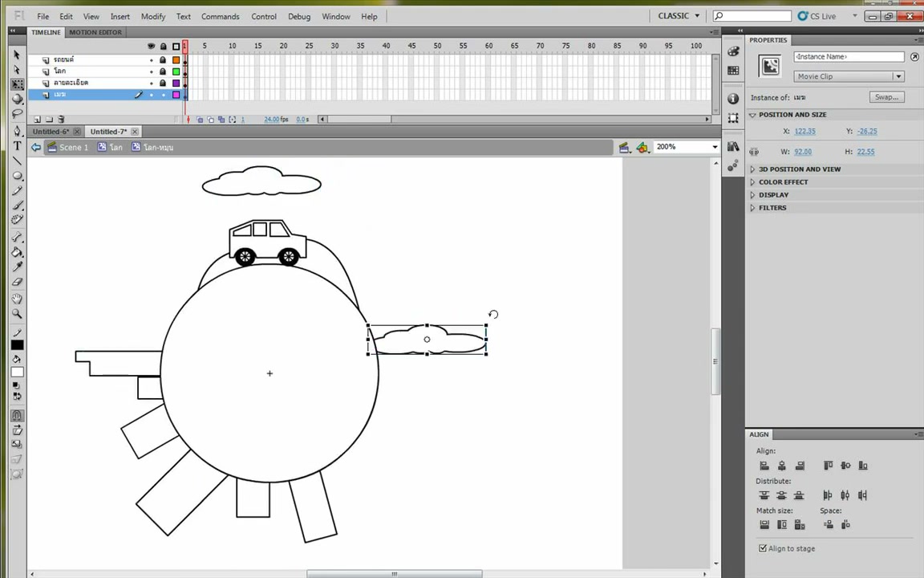Click the New Layer icon in timeline
The width and height of the screenshot is (924, 578).
click(x=37, y=119)
